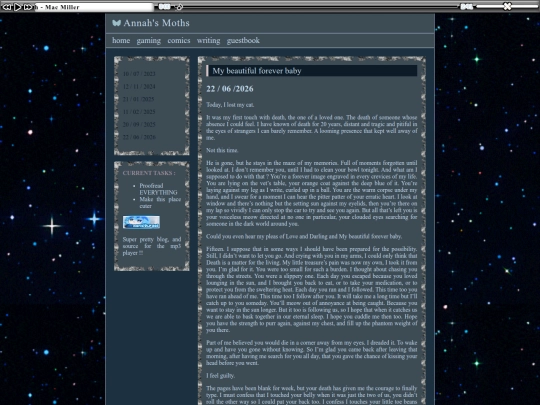This screenshot has height=405, width=540.
Task: Click the volume icon in player bar
Action: click(x=467, y=7)
